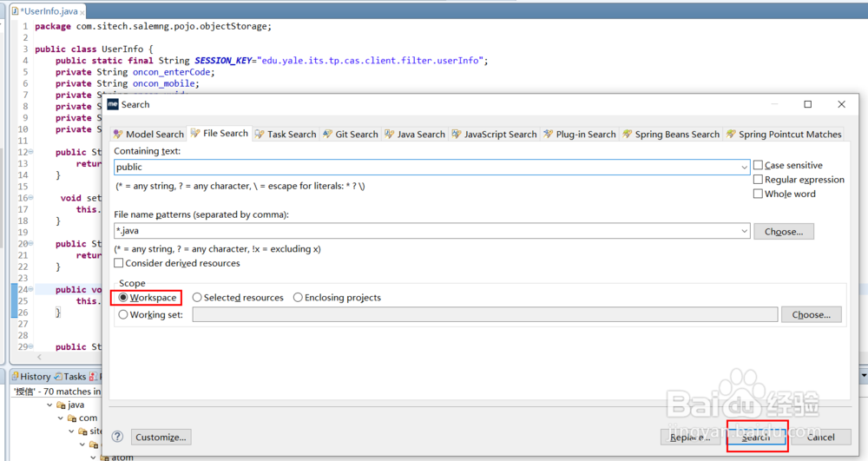Select the UserInfo.java editor tab

[x=48, y=11]
